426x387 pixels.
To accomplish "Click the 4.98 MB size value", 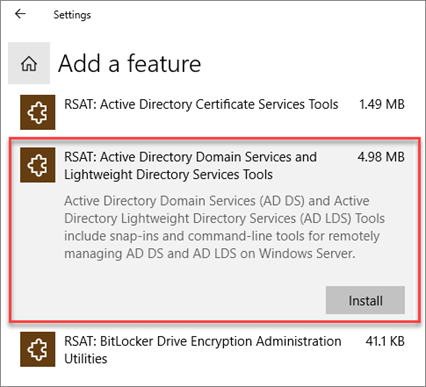I will (381, 157).
